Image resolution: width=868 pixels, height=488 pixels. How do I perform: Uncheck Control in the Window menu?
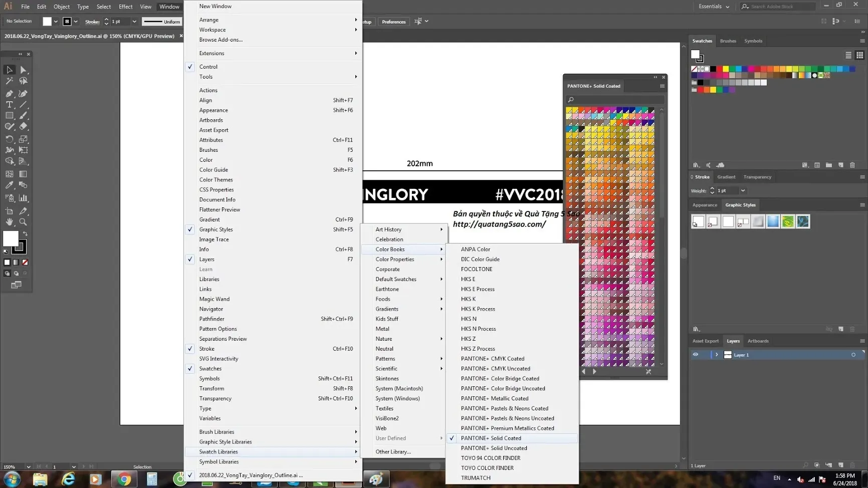[208, 66]
